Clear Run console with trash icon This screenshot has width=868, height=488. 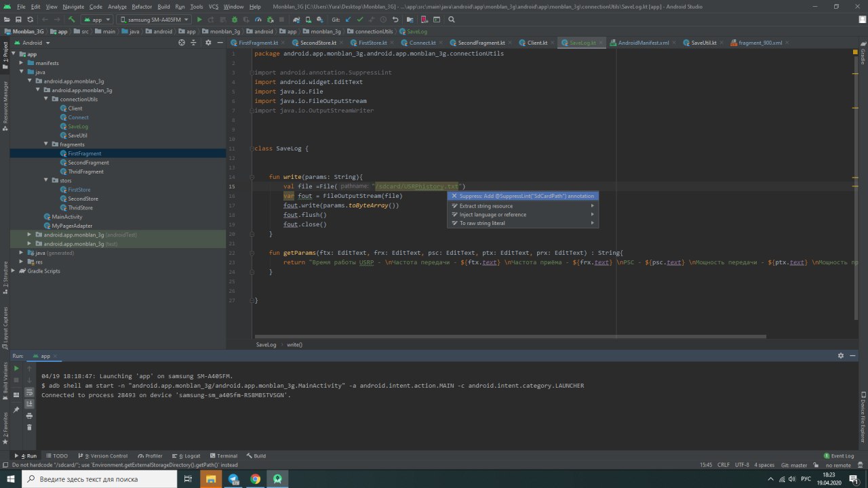coord(29,427)
